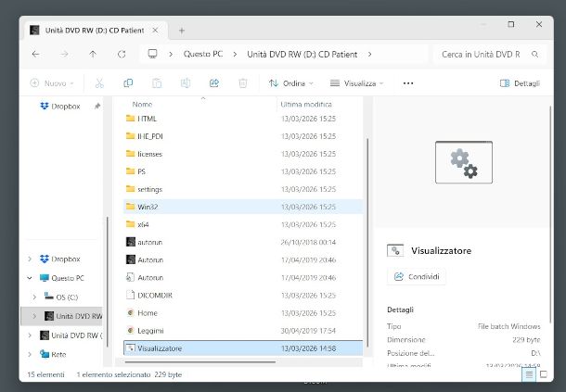The height and width of the screenshot is (392, 566).
Task: Expand the OS (C:) tree node
Action: pyautogui.click(x=34, y=297)
